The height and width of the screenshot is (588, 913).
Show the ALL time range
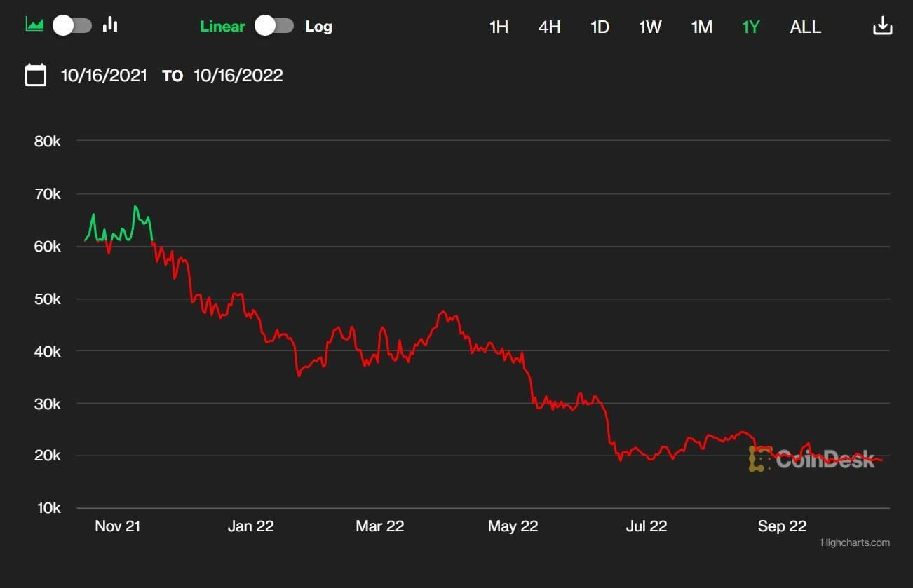point(805,27)
